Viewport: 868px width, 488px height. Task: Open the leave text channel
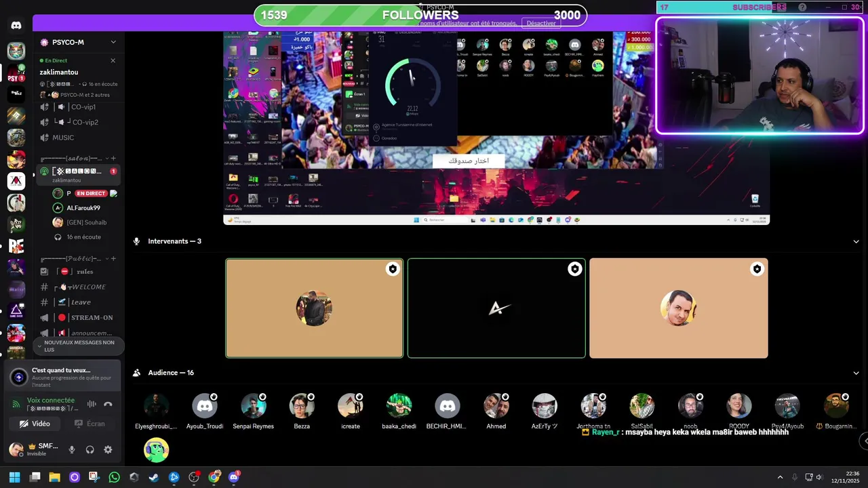point(78,302)
